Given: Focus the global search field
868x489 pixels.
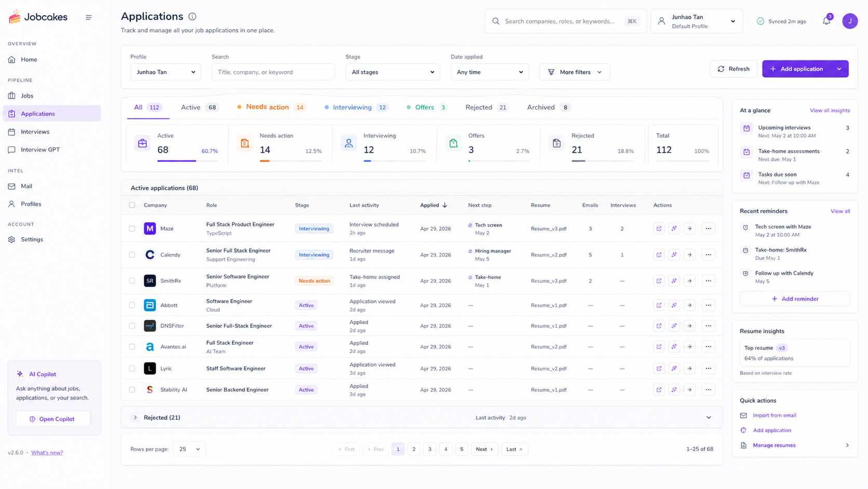Looking at the screenshot, I should coord(566,21).
